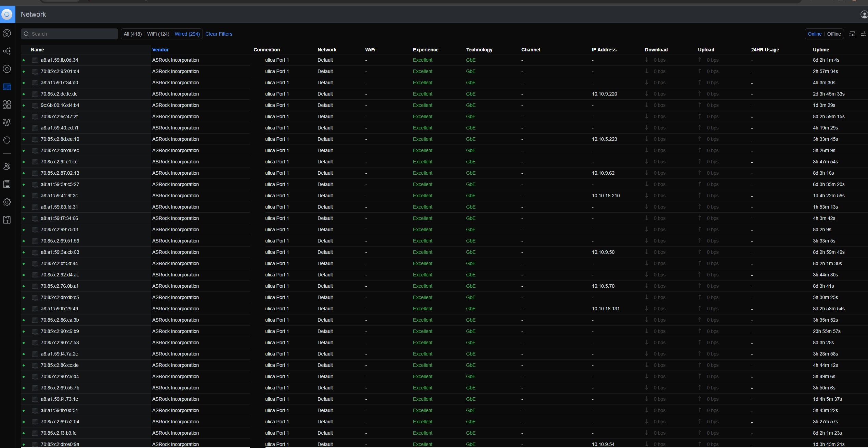Sort table by Upload column header
This screenshot has height=448, width=868.
click(706, 50)
